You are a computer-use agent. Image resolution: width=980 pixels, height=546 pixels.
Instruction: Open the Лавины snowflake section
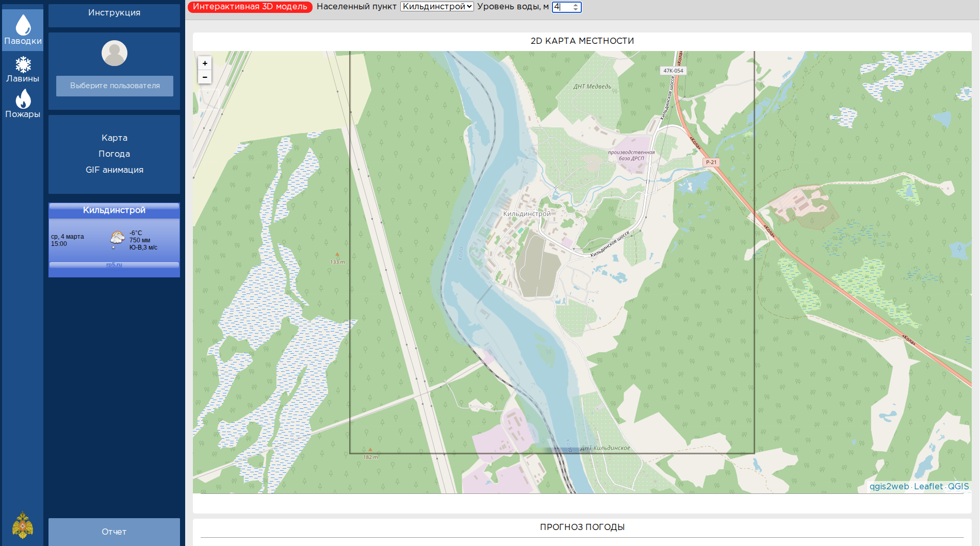tap(23, 70)
